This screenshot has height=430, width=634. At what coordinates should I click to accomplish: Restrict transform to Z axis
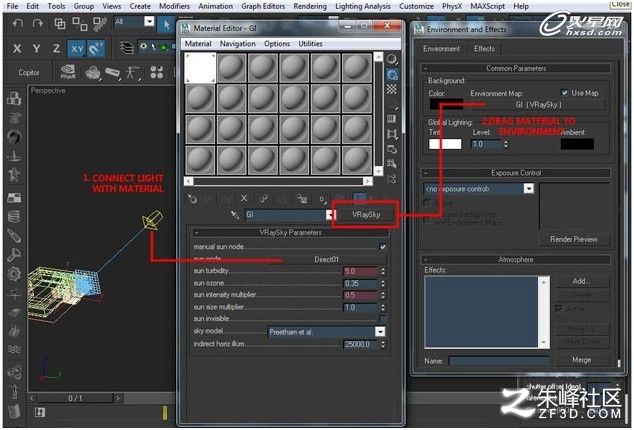pyautogui.click(x=56, y=49)
